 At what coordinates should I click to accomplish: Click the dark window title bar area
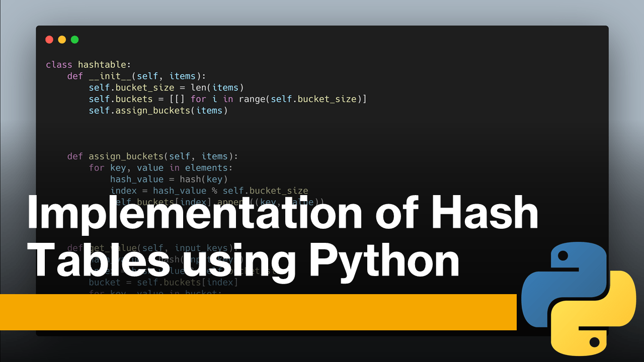coord(302,39)
